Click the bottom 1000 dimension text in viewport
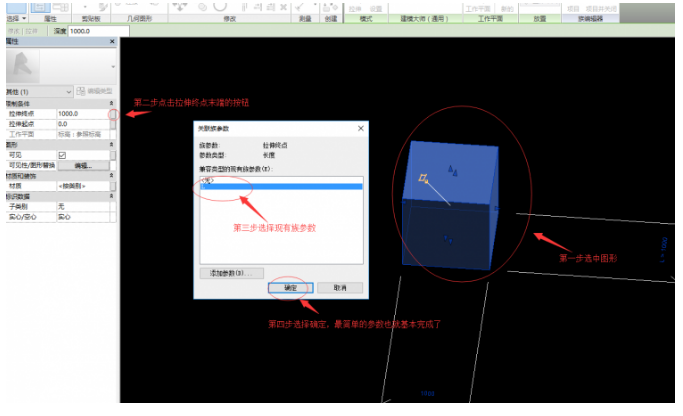This screenshot has width=683, height=416. pyautogui.click(x=427, y=393)
